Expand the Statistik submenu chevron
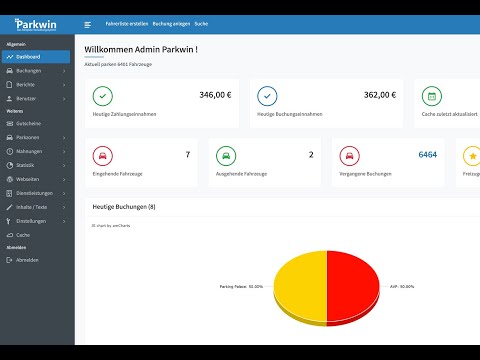Screen dimensions: 480x360 [64, 166]
